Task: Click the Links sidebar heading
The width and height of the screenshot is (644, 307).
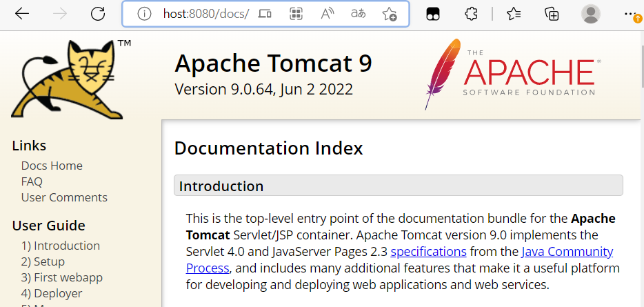Action: click(x=29, y=146)
